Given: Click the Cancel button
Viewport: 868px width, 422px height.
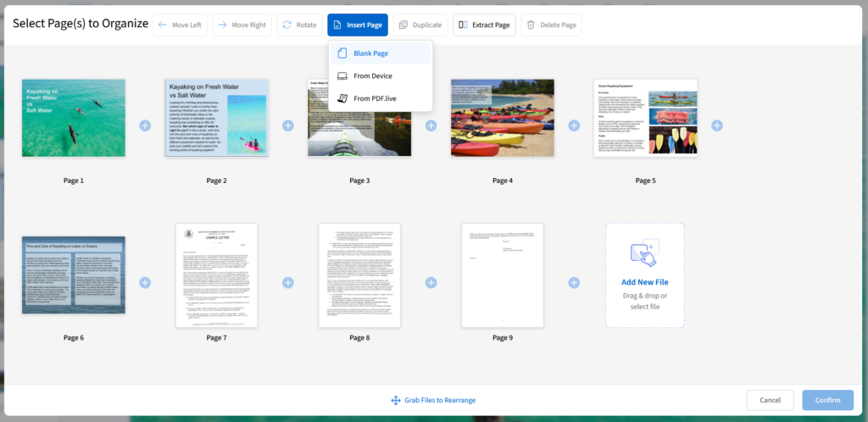Looking at the screenshot, I should pyautogui.click(x=770, y=400).
